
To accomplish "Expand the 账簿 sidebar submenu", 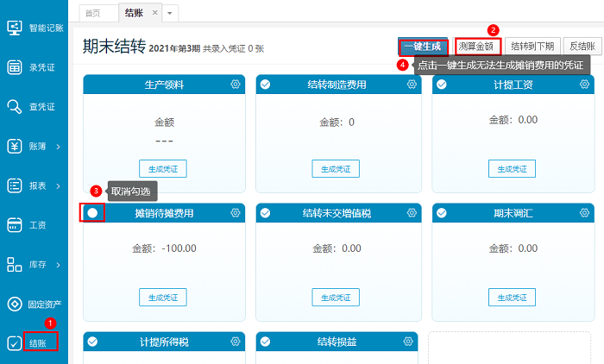I will click(x=58, y=147).
